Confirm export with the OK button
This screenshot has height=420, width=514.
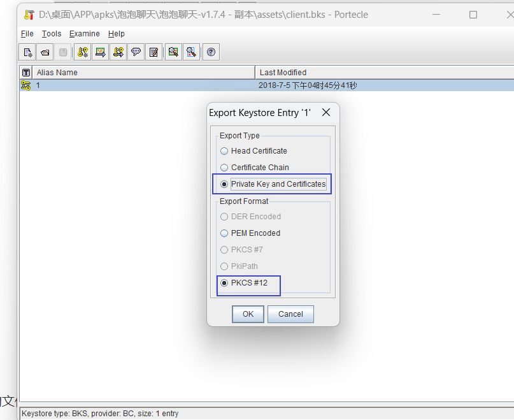(248, 314)
